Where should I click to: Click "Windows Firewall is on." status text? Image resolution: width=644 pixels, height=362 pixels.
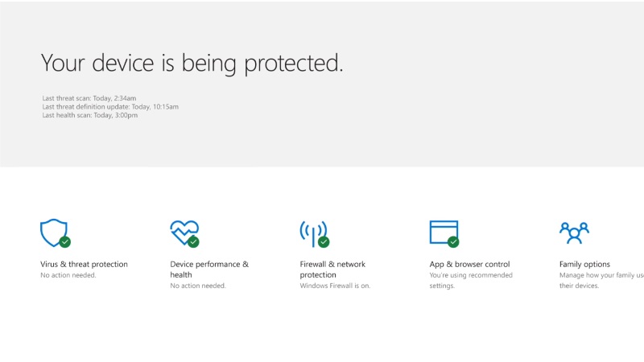coord(335,286)
